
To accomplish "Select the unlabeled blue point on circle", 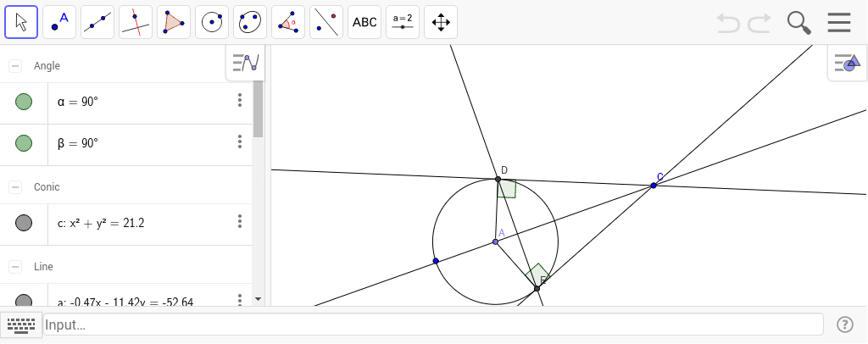I will coord(436,260).
